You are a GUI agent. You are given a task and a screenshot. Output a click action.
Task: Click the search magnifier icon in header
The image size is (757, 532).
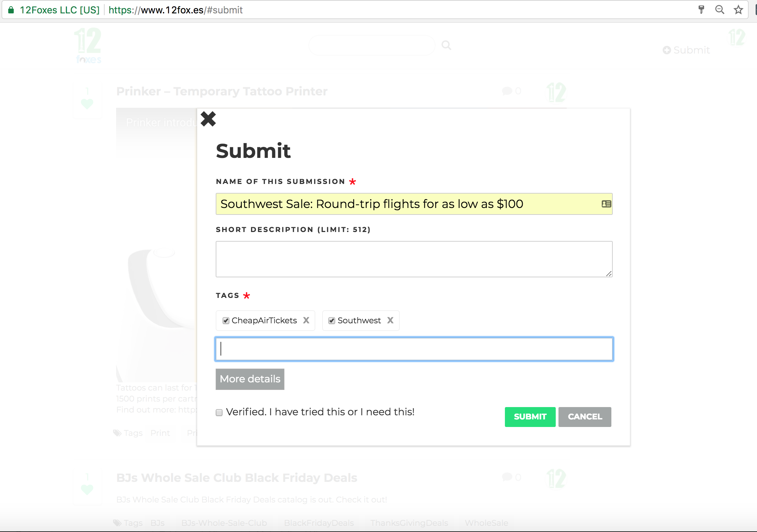[x=446, y=45]
